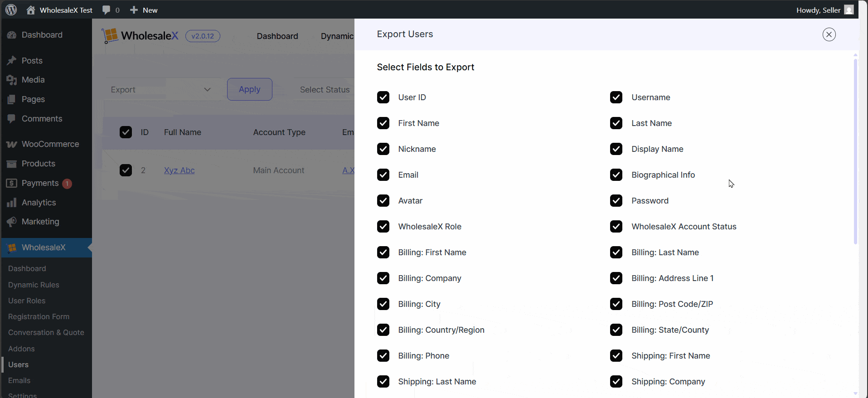Toggle Billing: Country/Region checkbox
The width and height of the screenshot is (868, 398).
[x=383, y=330]
